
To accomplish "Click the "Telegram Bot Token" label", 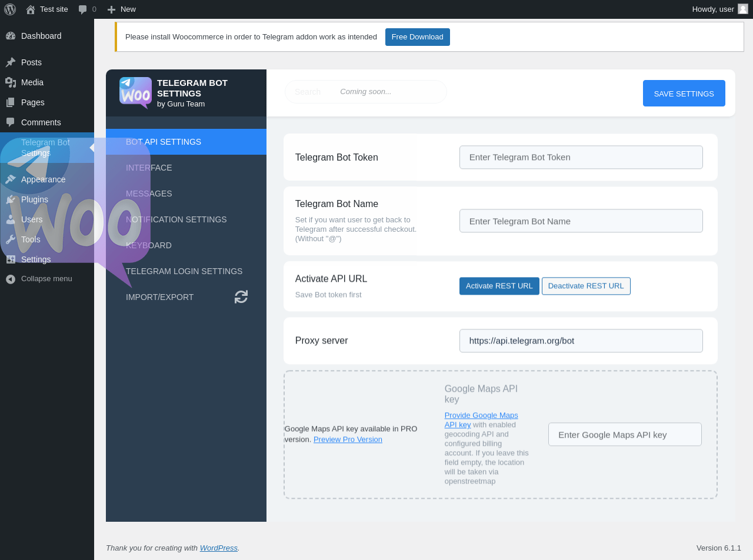I will coord(336,157).
